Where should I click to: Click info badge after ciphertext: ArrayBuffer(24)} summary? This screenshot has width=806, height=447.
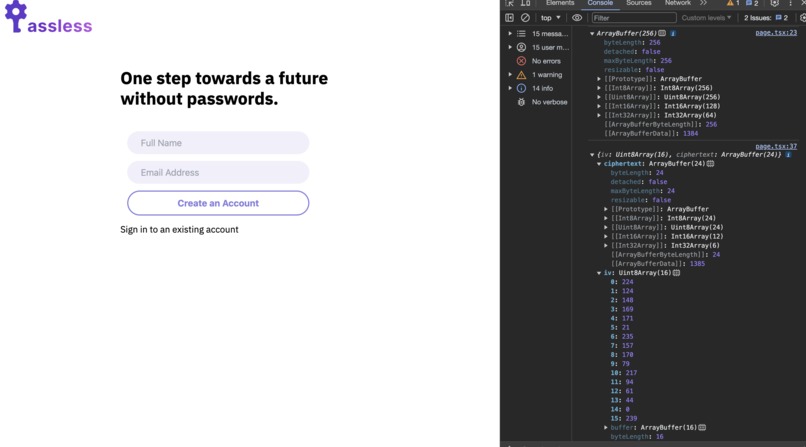pyautogui.click(x=788, y=155)
